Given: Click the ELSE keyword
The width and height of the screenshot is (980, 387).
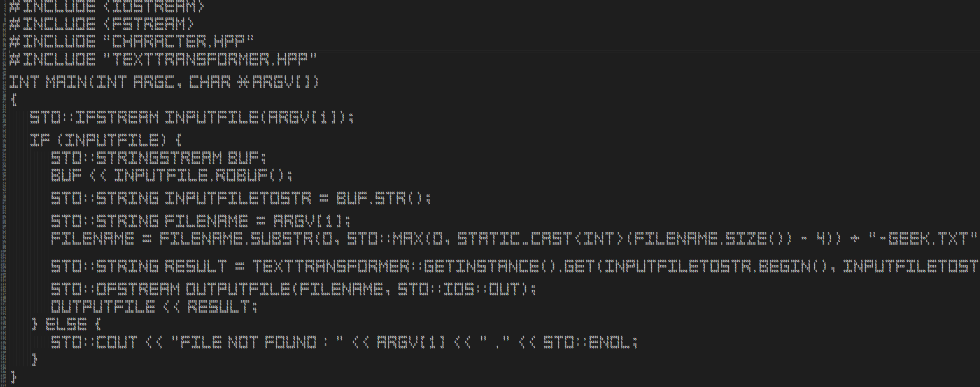Looking at the screenshot, I should (66, 324).
